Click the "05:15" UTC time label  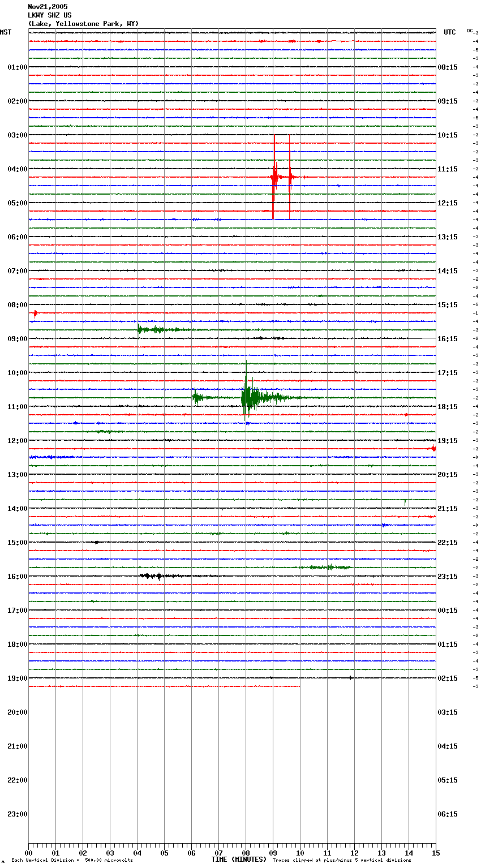click(448, 780)
